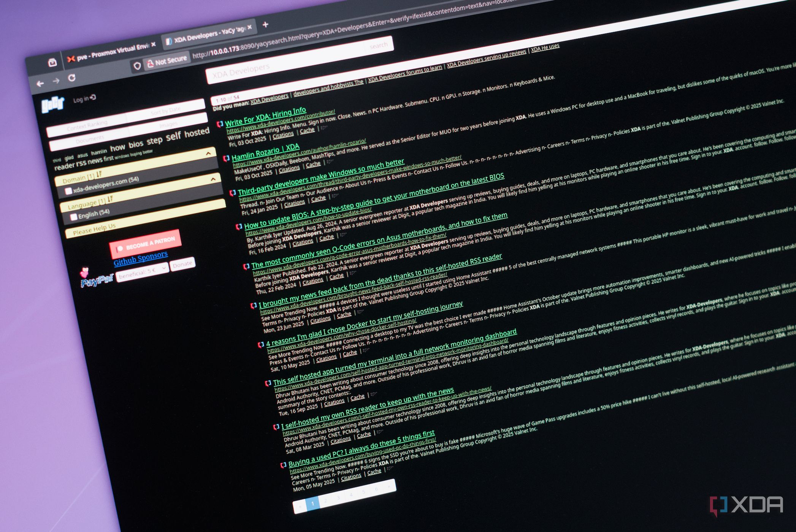This screenshot has height=532, width=796.
Task: Click the browser forward arrow
Action: tap(56, 81)
